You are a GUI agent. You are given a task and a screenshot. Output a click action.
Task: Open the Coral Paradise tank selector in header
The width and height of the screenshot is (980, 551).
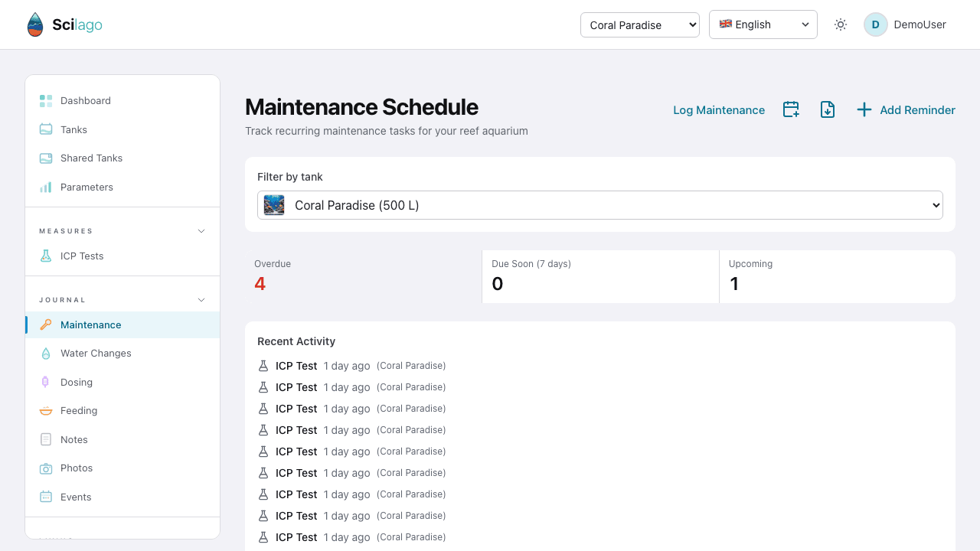click(x=640, y=24)
